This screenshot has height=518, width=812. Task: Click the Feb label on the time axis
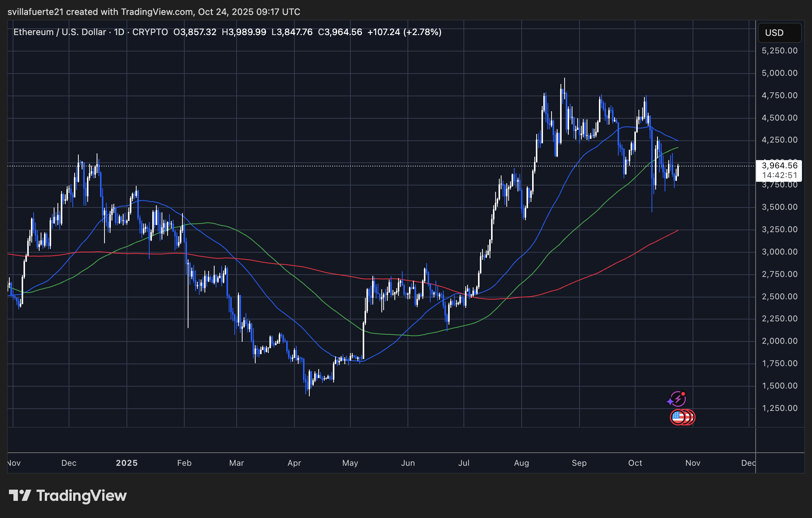(x=184, y=463)
